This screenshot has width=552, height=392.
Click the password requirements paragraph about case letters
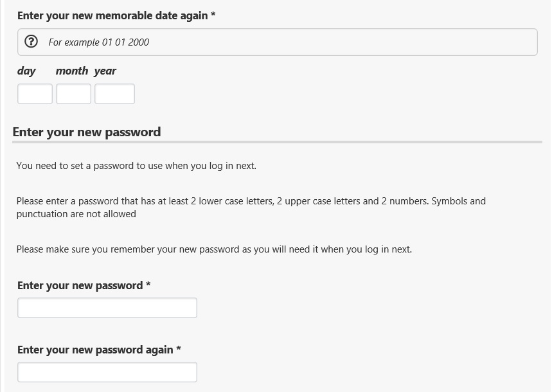[251, 208]
